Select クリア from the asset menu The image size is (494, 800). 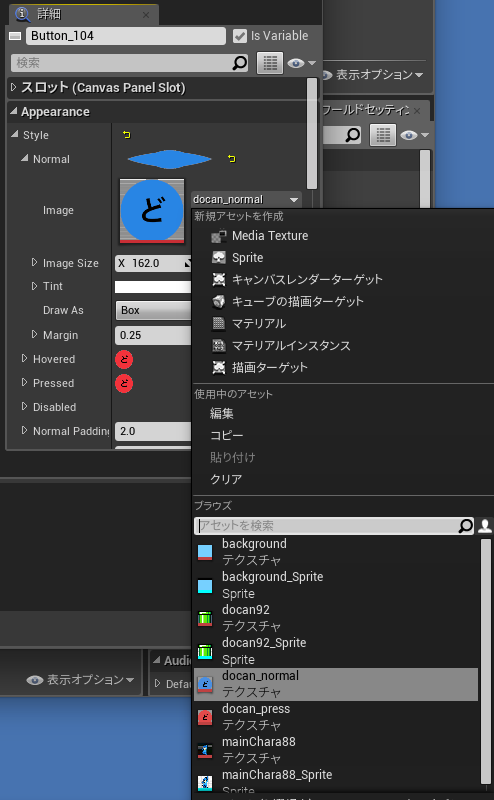(x=226, y=479)
